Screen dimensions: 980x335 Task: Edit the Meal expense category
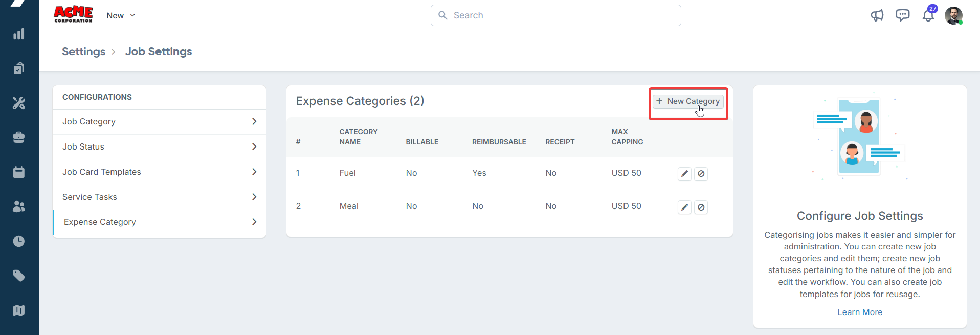click(x=684, y=207)
